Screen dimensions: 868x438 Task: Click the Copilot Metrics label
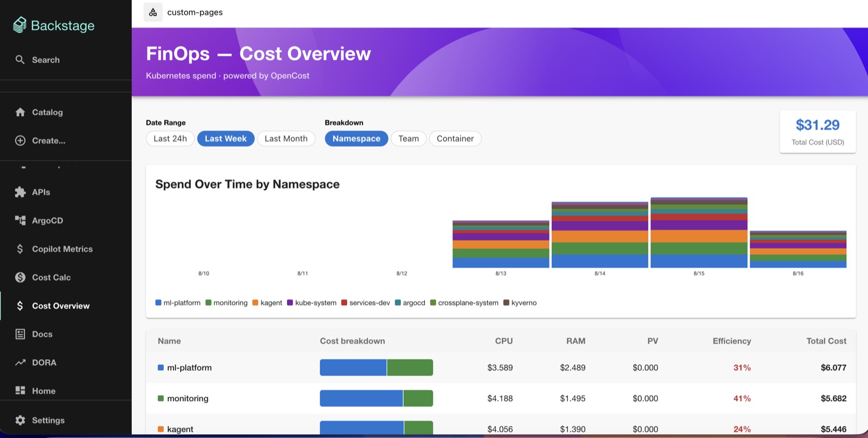point(62,249)
